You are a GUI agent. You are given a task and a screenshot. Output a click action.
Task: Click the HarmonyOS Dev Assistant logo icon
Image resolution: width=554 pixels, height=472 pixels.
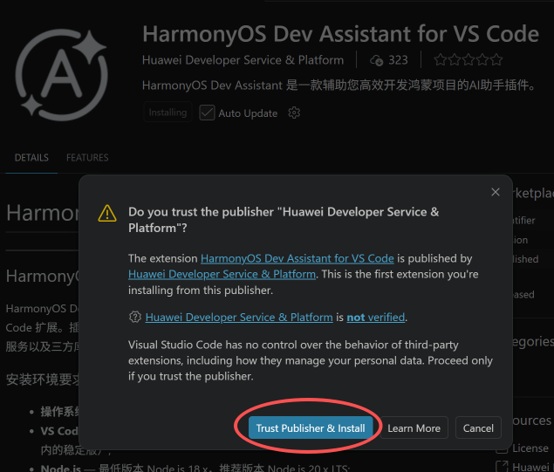click(x=61, y=75)
